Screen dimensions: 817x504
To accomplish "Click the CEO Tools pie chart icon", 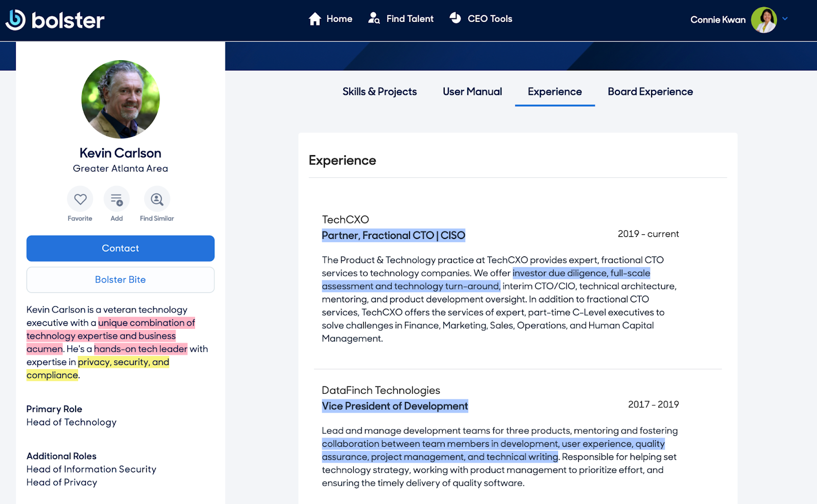I will point(455,18).
